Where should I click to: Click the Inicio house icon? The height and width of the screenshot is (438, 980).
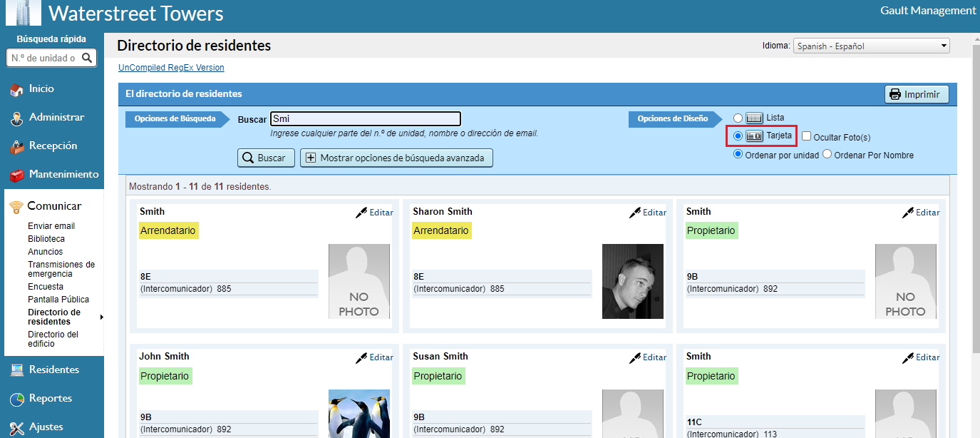click(x=16, y=90)
